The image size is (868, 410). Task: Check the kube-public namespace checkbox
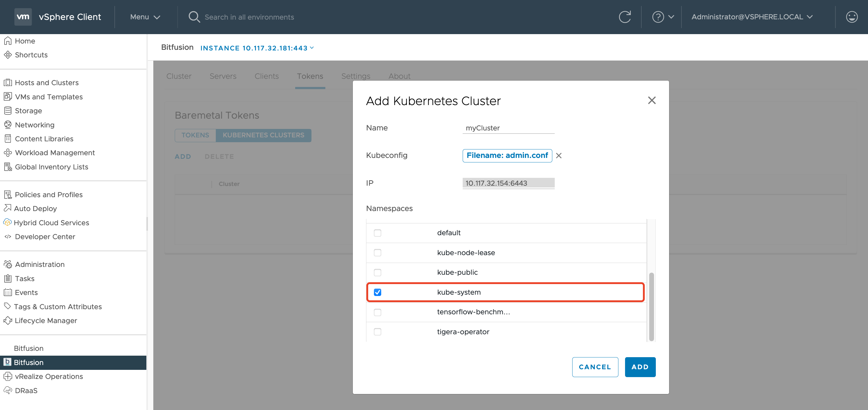(x=377, y=272)
